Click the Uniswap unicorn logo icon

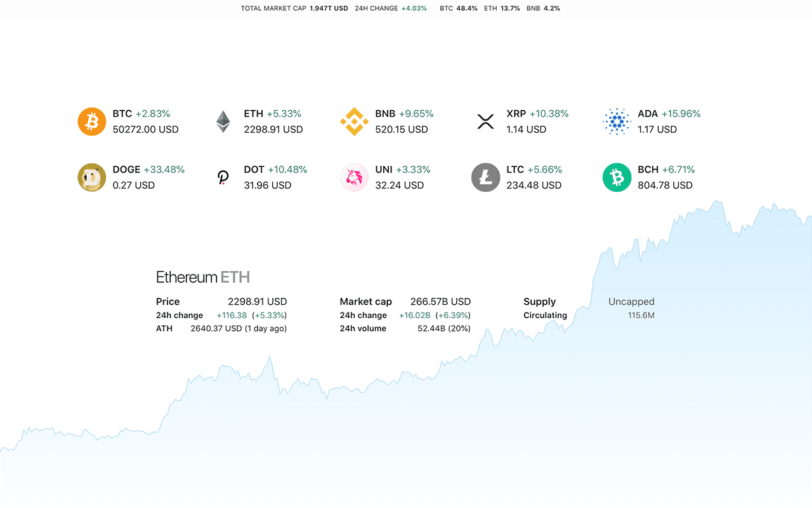[355, 177]
